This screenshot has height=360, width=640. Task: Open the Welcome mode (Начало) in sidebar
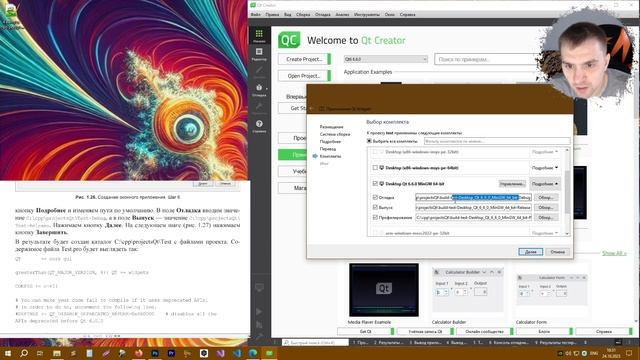[x=259, y=36]
